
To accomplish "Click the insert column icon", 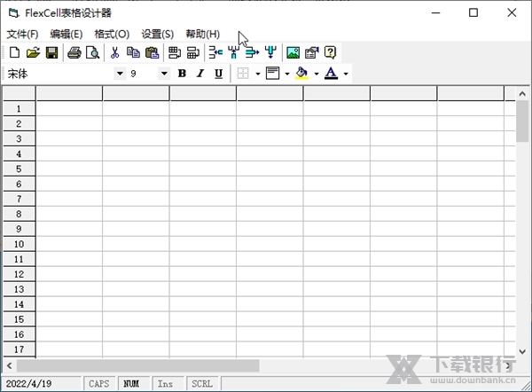I will coord(193,52).
